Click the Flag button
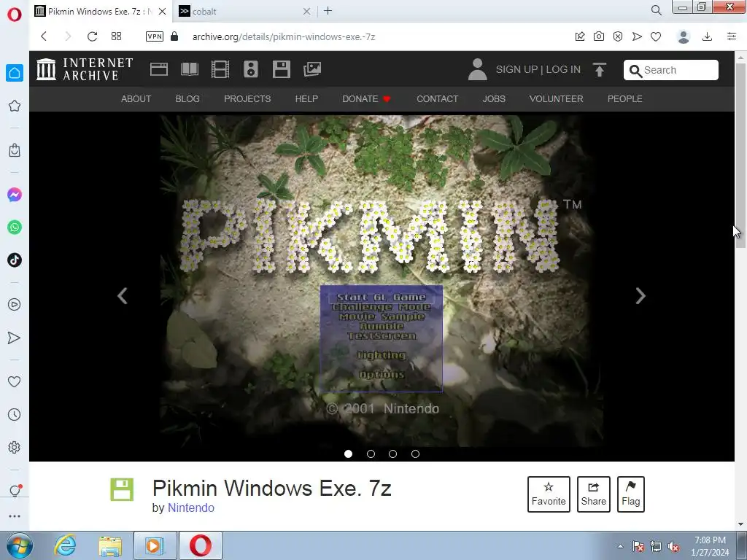747x560 pixels. pyautogui.click(x=630, y=494)
